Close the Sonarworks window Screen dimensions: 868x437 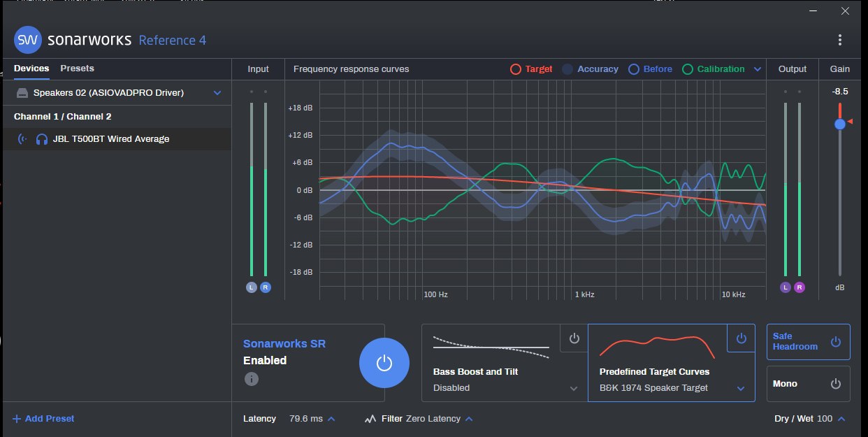845,11
